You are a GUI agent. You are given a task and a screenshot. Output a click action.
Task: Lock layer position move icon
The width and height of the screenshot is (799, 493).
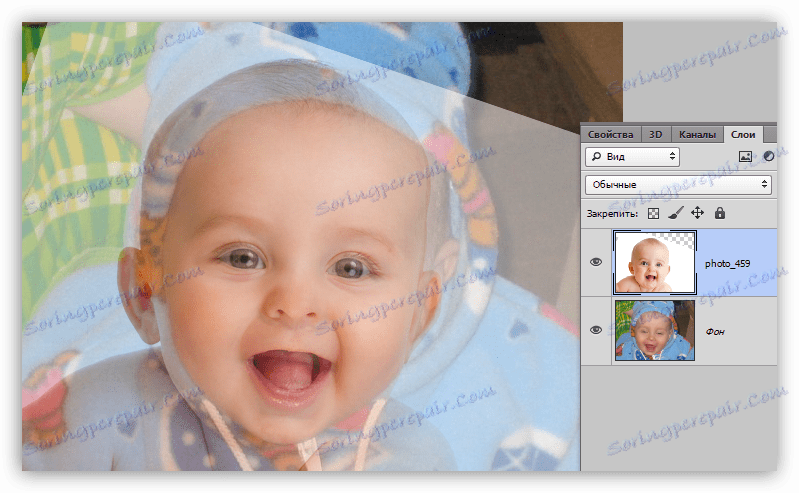click(697, 213)
